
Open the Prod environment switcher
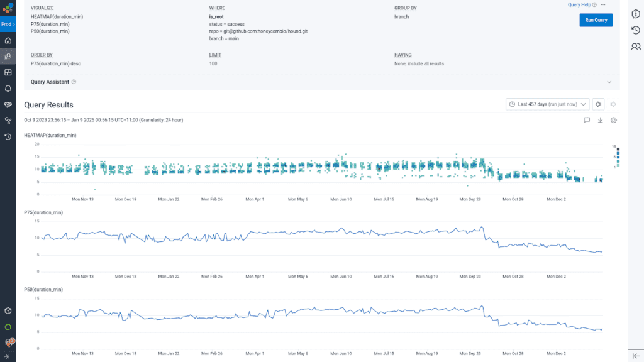point(8,24)
